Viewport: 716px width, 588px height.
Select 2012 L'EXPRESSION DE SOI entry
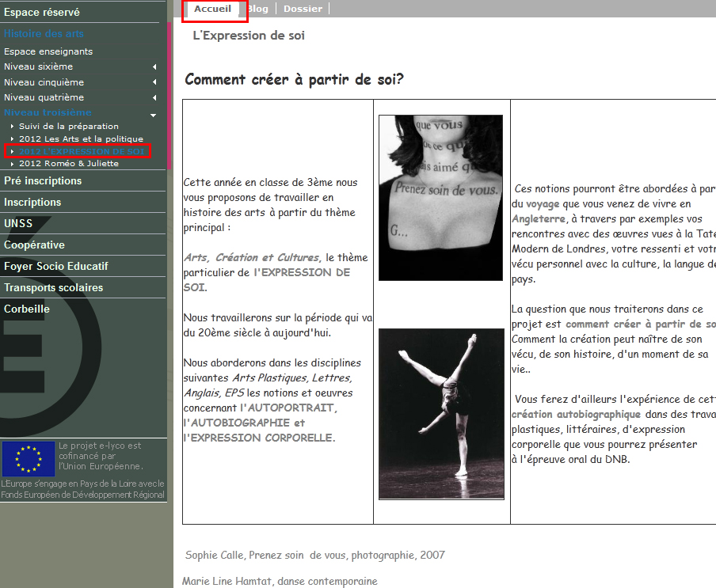82,151
